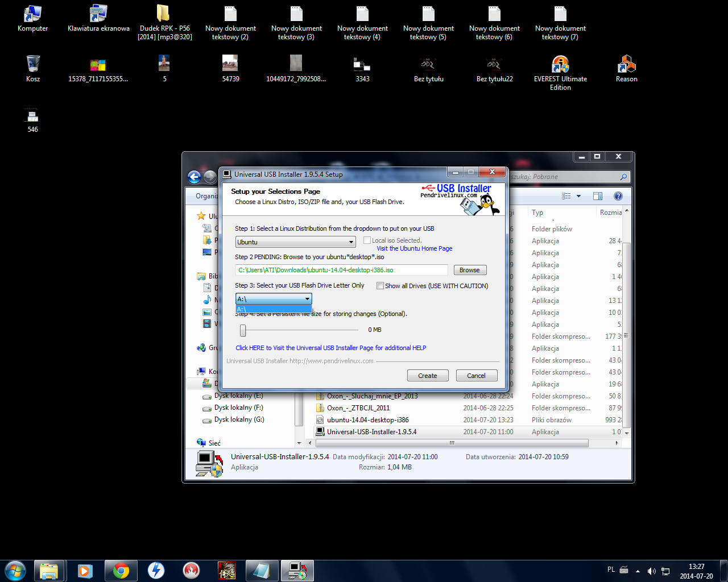Open Google Chrome from the taskbar
The image size is (728, 582).
click(x=121, y=571)
